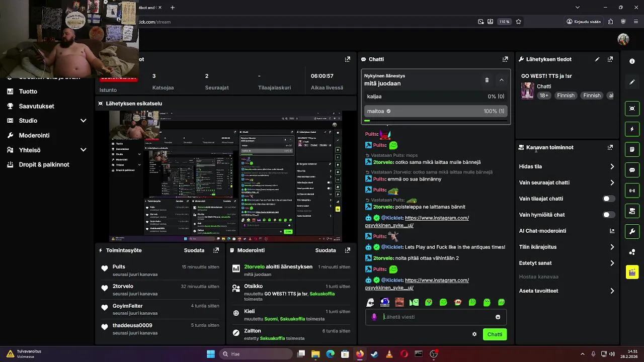Pop out the Moderointi panel
644x362 pixels.
click(x=347, y=250)
